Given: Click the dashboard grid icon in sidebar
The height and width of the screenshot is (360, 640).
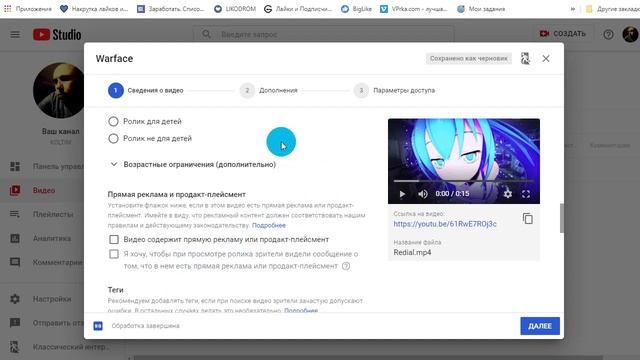Looking at the screenshot, I should tap(15, 166).
